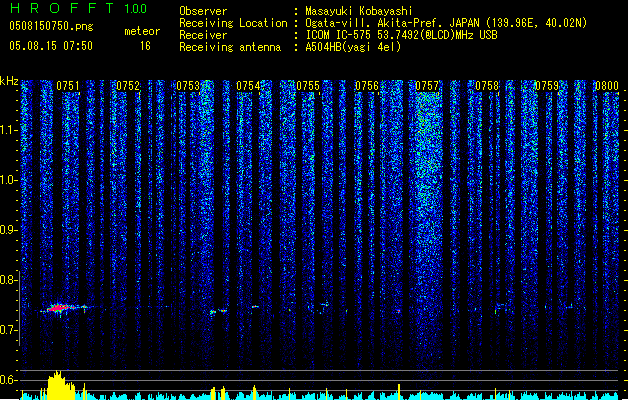Click the 0.9 kHz axis label

coord(9,230)
